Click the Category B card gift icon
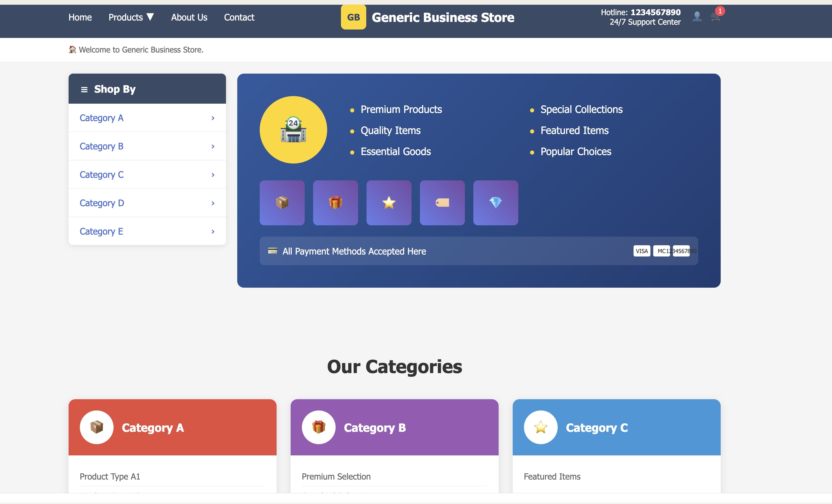This screenshot has width=832, height=504. (x=318, y=427)
